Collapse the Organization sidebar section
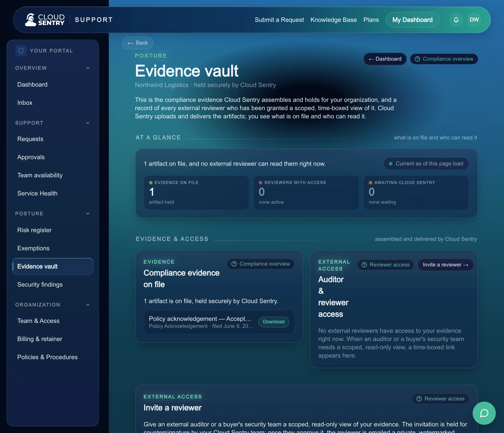Viewport: 504px width, 433px height. click(x=53, y=305)
